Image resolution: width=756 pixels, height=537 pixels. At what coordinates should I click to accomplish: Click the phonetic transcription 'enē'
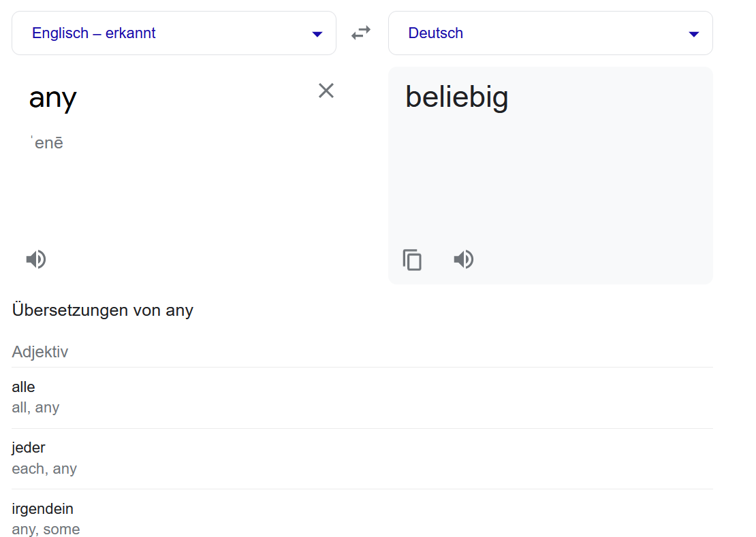click(x=47, y=142)
